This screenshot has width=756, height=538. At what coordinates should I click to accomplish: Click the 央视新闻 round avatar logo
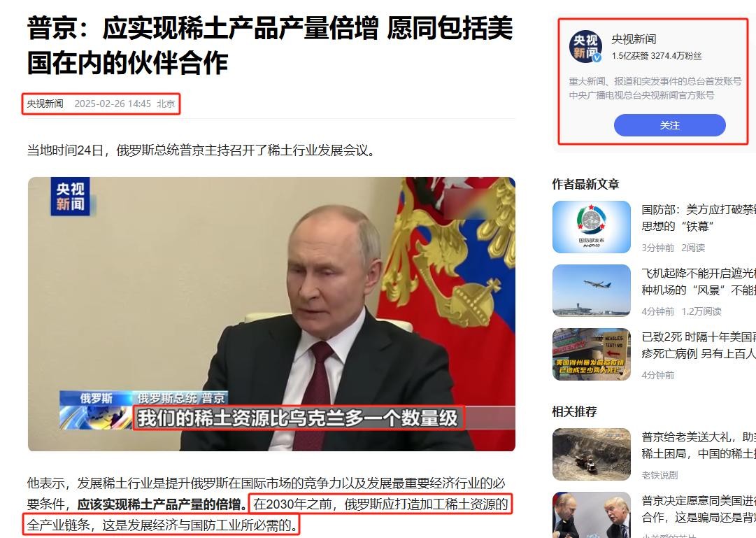point(585,47)
